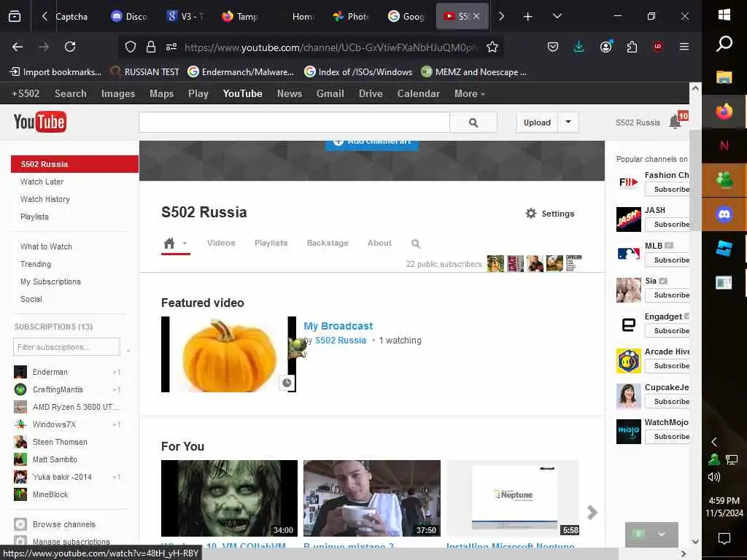Expand the green widget dropdown arrow
747x560 pixels.
[x=661, y=534]
